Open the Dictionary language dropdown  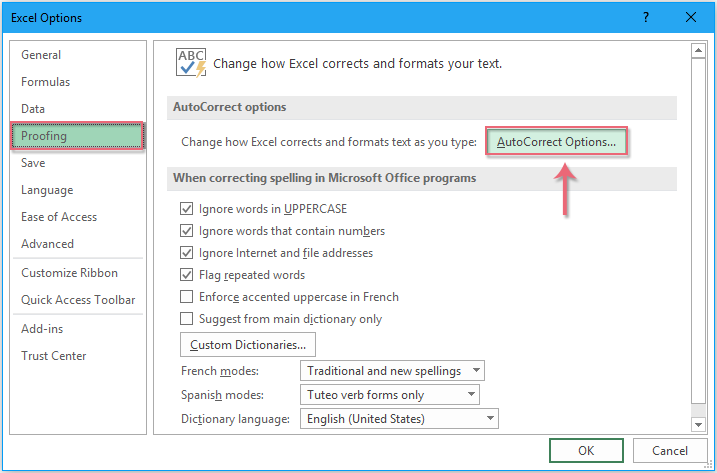399,419
